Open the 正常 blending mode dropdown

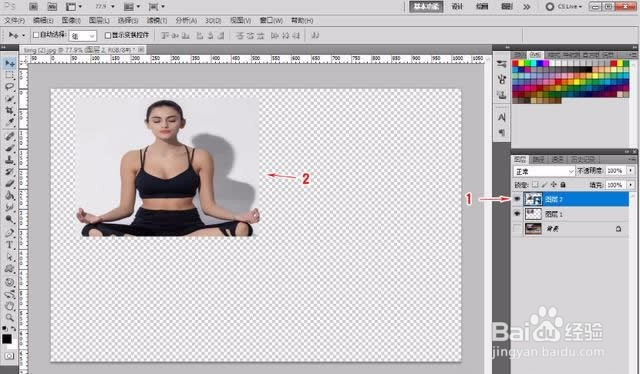point(544,171)
